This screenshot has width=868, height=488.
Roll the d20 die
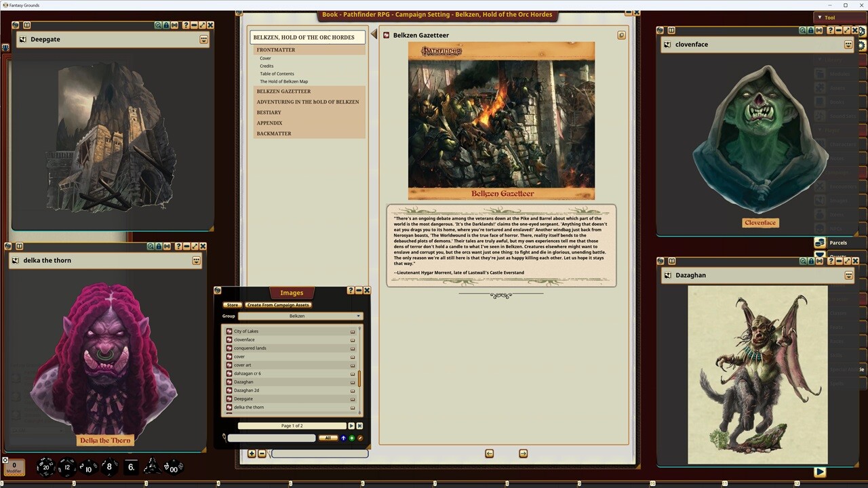46,466
